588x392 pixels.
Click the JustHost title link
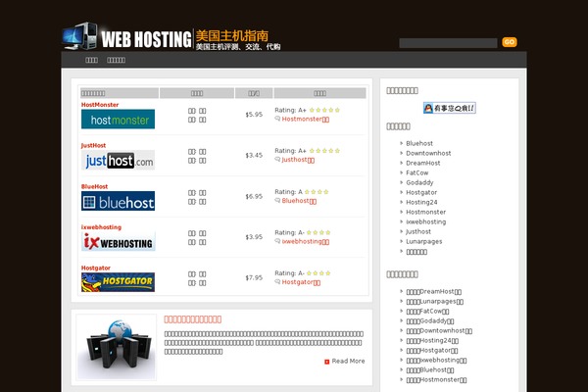point(93,146)
